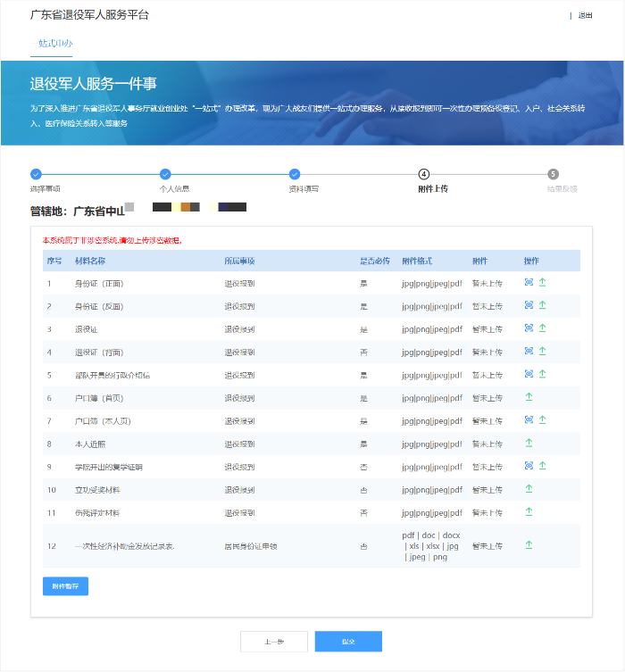Upload file for 身份证(反面) row
This screenshot has width=625, height=672.
click(542, 305)
